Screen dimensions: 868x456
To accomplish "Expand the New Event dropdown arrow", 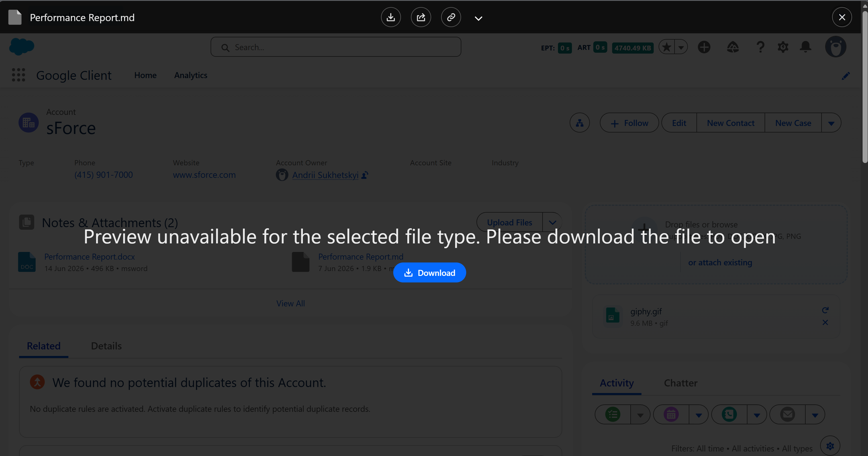I will point(698,415).
